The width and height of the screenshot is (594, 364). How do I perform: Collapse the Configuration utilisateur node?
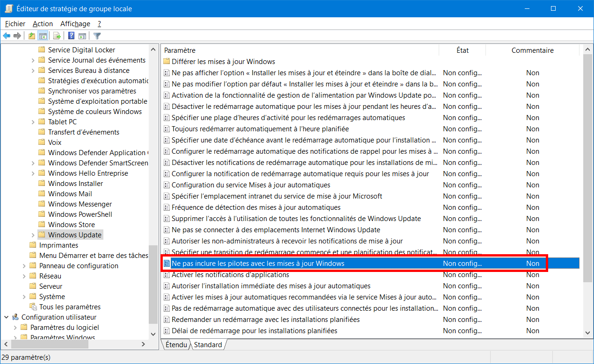coord(6,317)
